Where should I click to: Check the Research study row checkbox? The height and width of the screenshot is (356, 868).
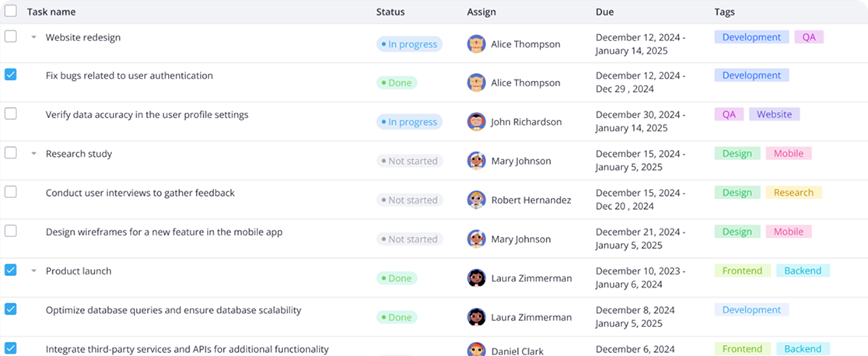(x=11, y=153)
